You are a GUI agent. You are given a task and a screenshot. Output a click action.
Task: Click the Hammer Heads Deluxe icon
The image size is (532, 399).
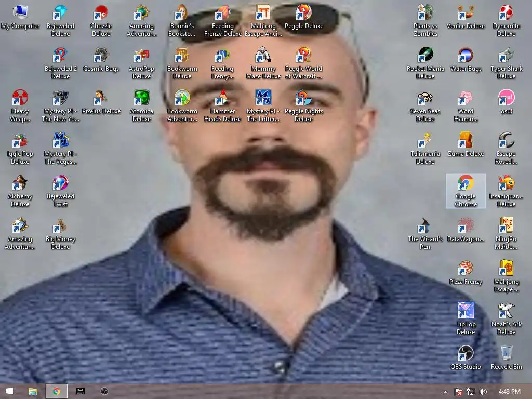[222, 106]
